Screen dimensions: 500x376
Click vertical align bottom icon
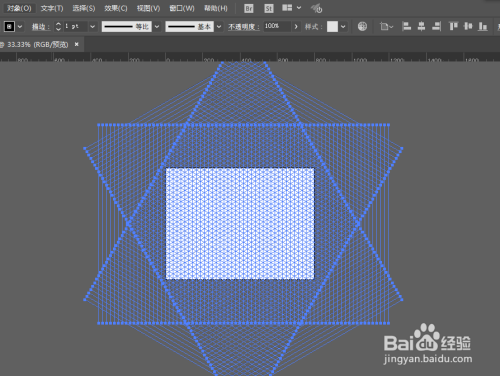tap(483, 26)
